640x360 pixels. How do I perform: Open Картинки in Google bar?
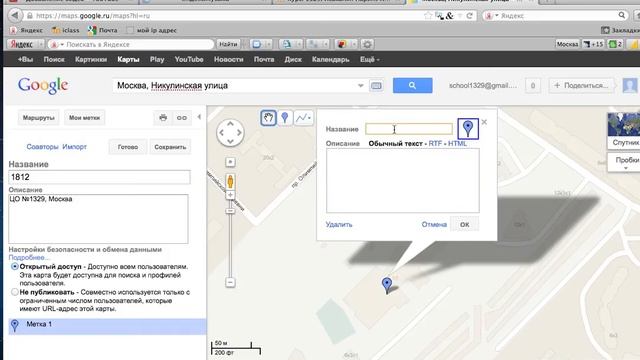[91, 59]
